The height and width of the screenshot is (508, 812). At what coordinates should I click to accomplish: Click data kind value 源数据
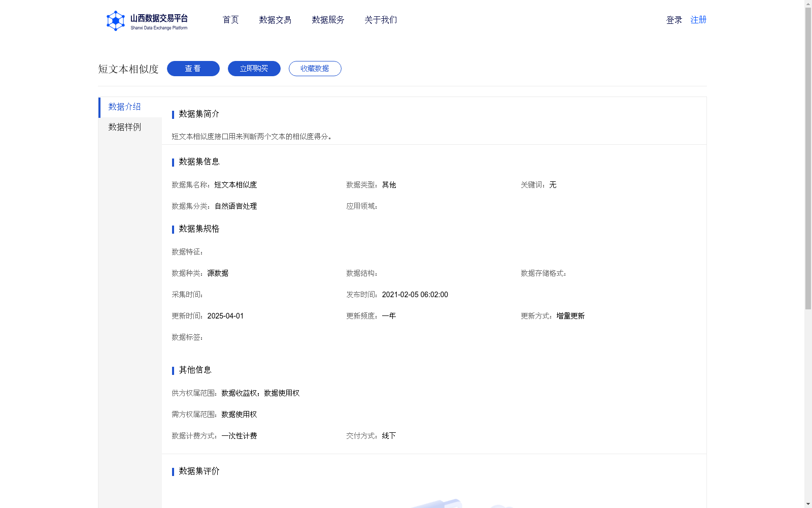click(x=218, y=273)
